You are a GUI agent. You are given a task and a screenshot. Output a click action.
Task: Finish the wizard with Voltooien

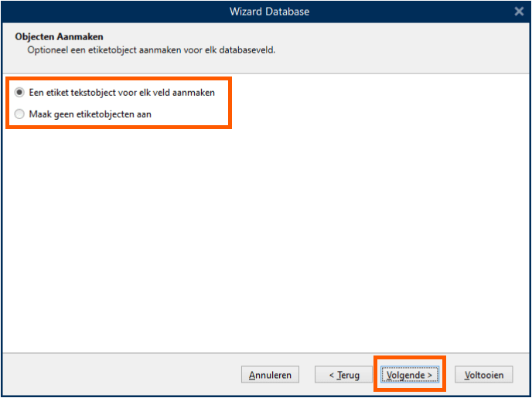[x=484, y=375]
